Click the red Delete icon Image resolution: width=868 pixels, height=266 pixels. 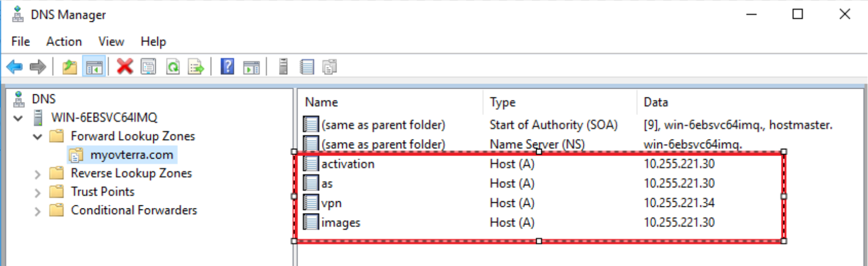click(125, 66)
